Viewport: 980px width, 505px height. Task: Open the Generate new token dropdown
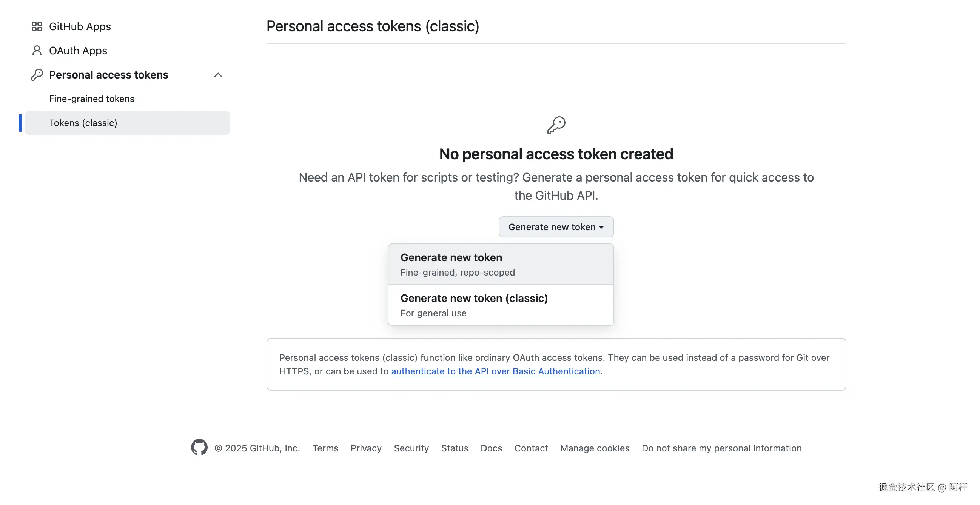point(556,227)
